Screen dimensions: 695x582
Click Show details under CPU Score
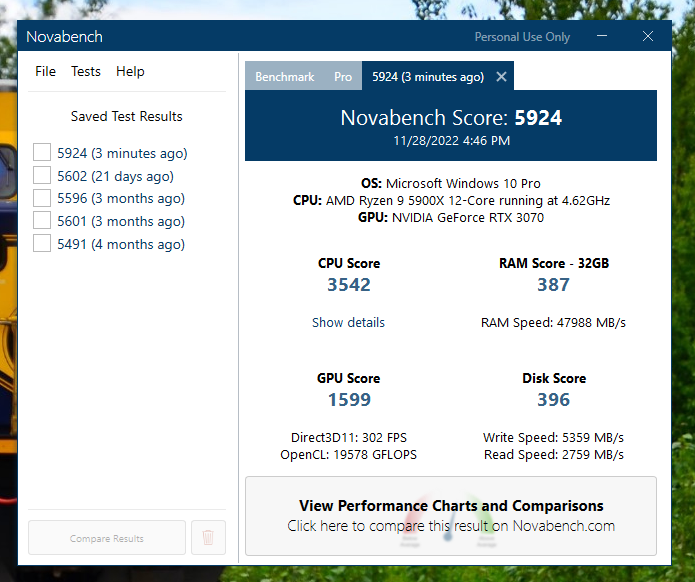tap(348, 322)
